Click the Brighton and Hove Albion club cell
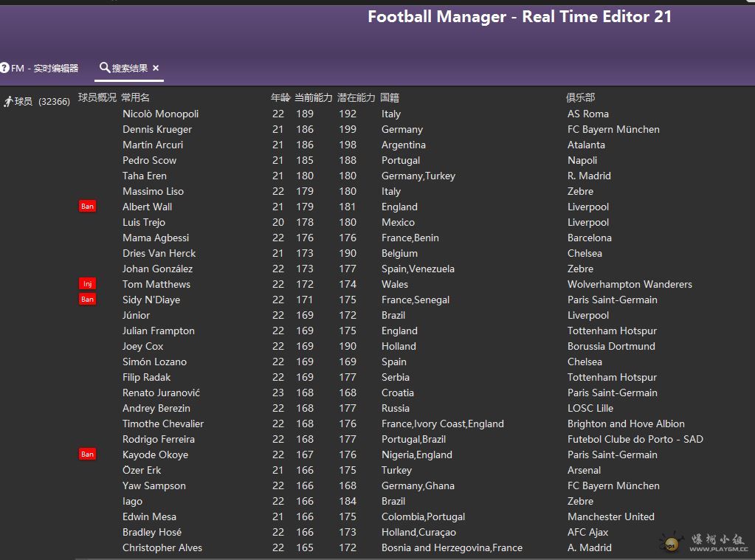The height and width of the screenshot is (560, 755). (x=626, y=424)
